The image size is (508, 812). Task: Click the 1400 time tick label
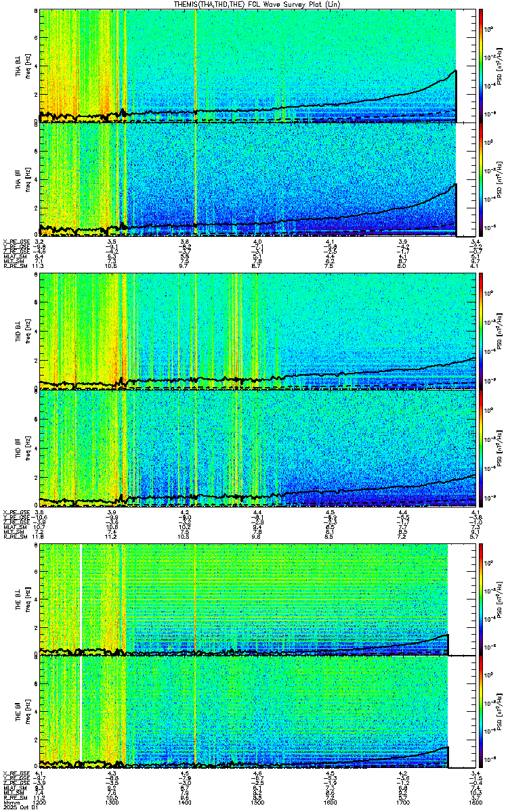tap(186, 803)
